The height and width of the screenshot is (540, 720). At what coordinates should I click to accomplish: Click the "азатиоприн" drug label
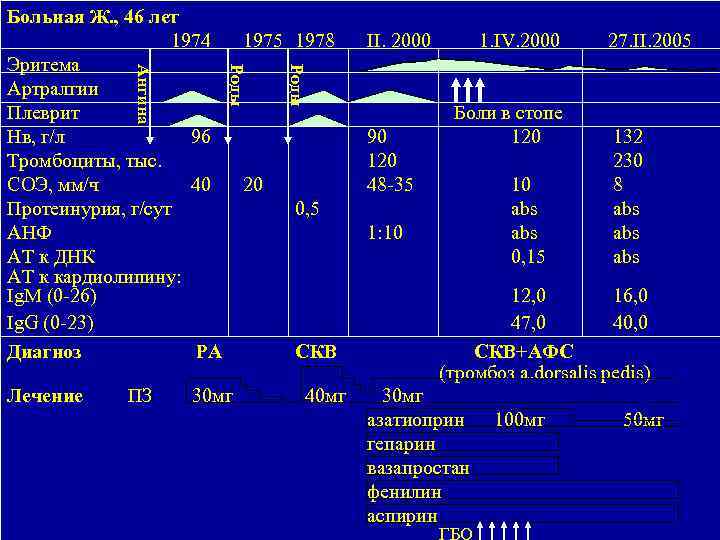coord(416,420)
